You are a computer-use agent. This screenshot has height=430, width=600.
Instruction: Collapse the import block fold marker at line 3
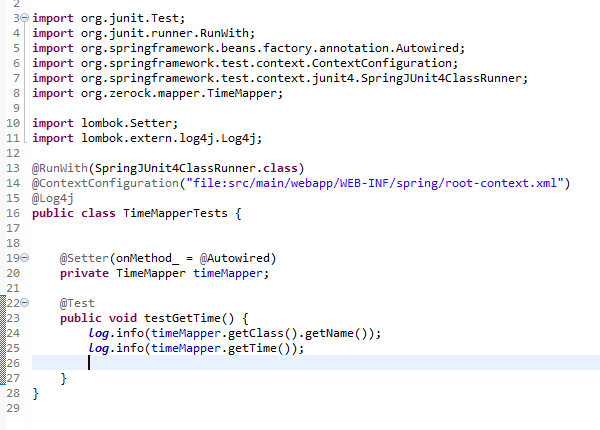click(x=24, y=18)
